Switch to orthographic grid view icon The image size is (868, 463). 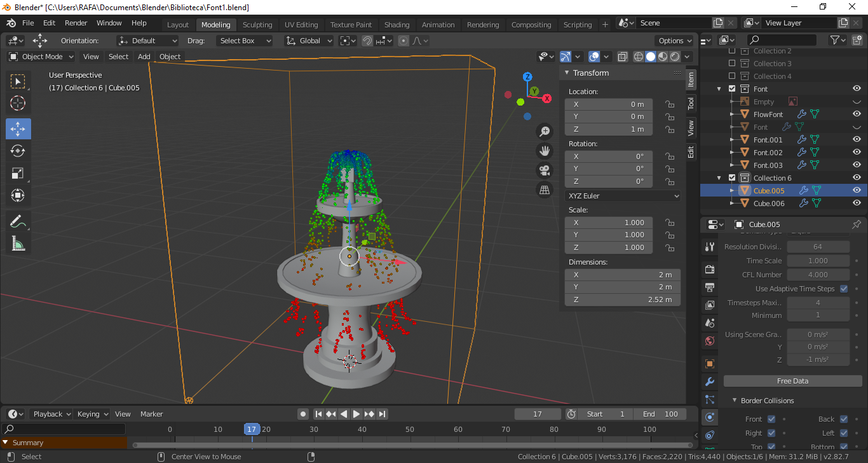(x=545, y=190)
